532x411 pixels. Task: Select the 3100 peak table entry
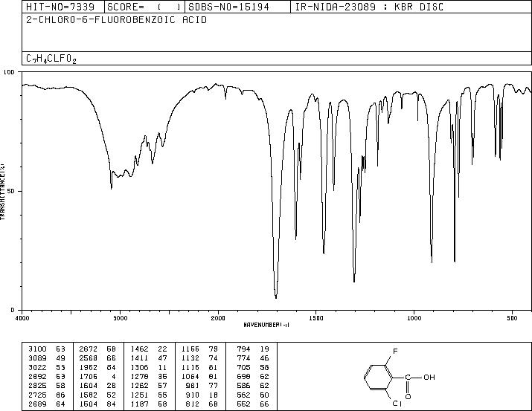coord(46,349)
